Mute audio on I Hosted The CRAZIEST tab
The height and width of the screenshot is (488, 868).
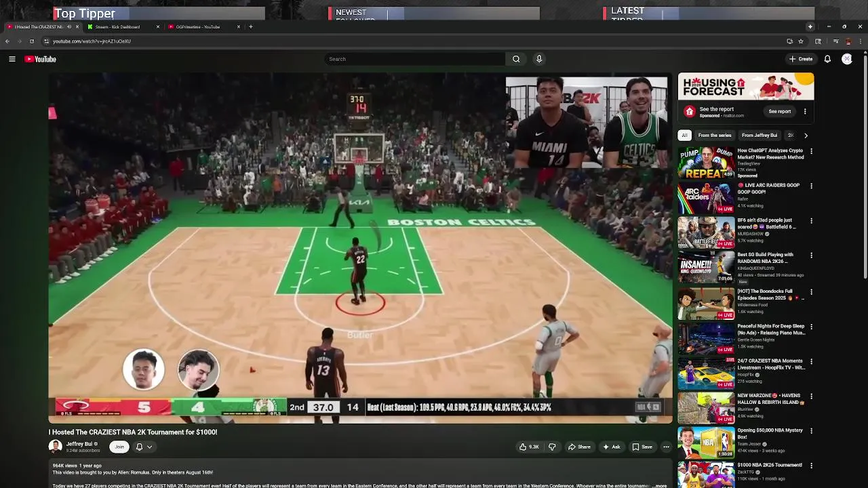pos(68,27)
